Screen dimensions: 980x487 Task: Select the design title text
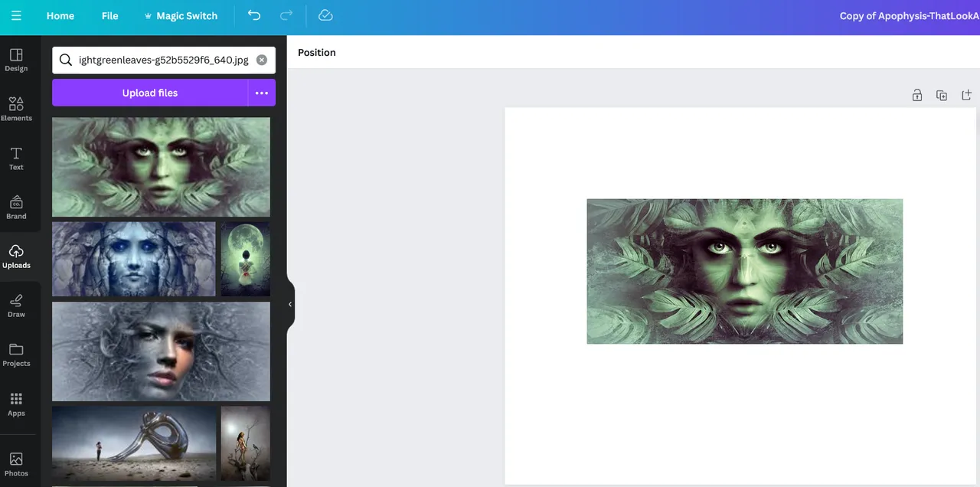pyautogui.click(x=910, y=15)
